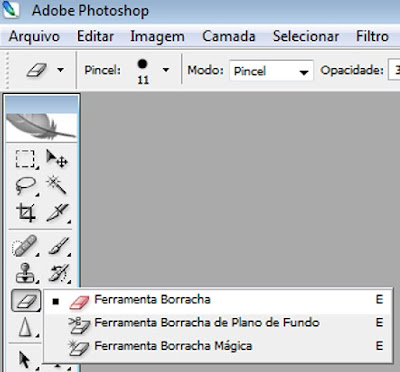Click the active Eraser tool button
The width and height of the screenshot is (400, 372).
pos(26,301)
